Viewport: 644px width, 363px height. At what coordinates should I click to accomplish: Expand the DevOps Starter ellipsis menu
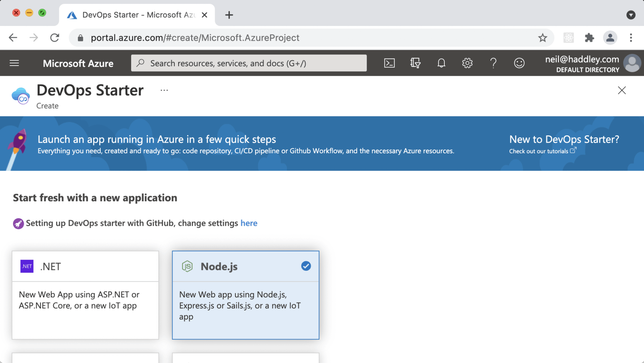tap(164, 90)
